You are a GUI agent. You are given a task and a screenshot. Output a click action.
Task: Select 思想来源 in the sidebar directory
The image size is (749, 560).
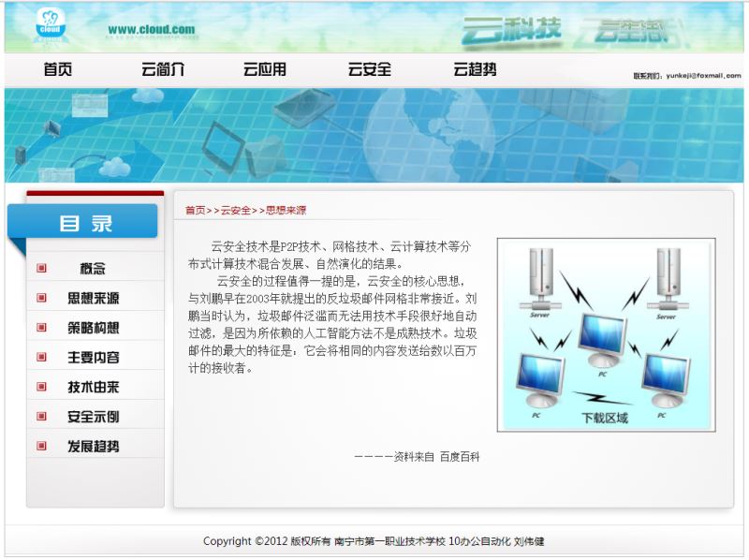[93, 298]
